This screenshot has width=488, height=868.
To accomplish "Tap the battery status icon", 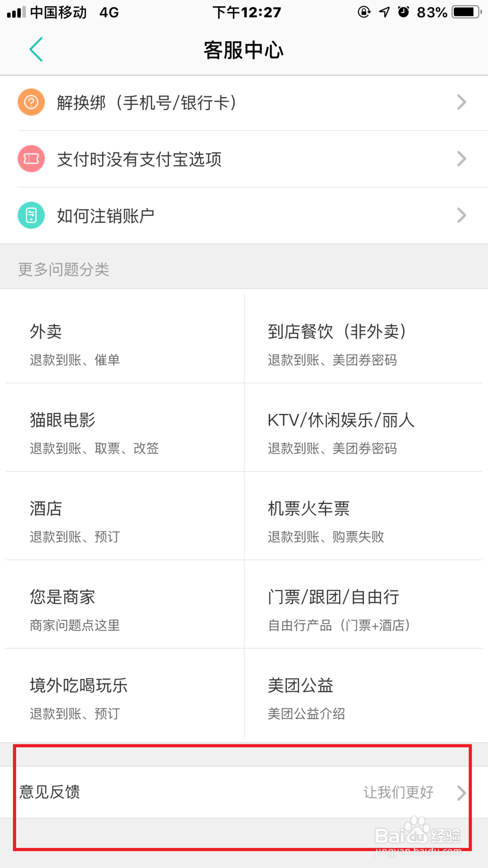I will (467, 12).
